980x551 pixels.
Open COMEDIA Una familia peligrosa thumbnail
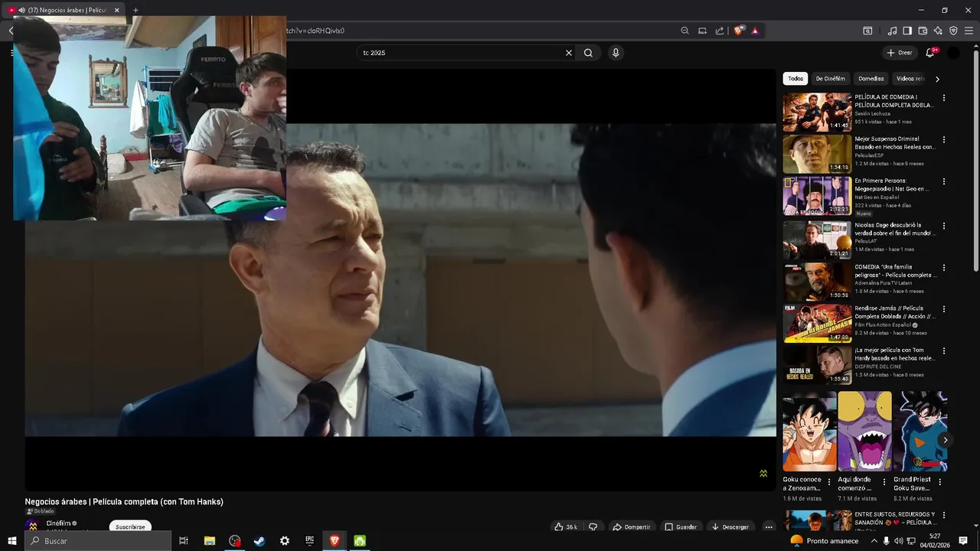(x=817, y=282)
